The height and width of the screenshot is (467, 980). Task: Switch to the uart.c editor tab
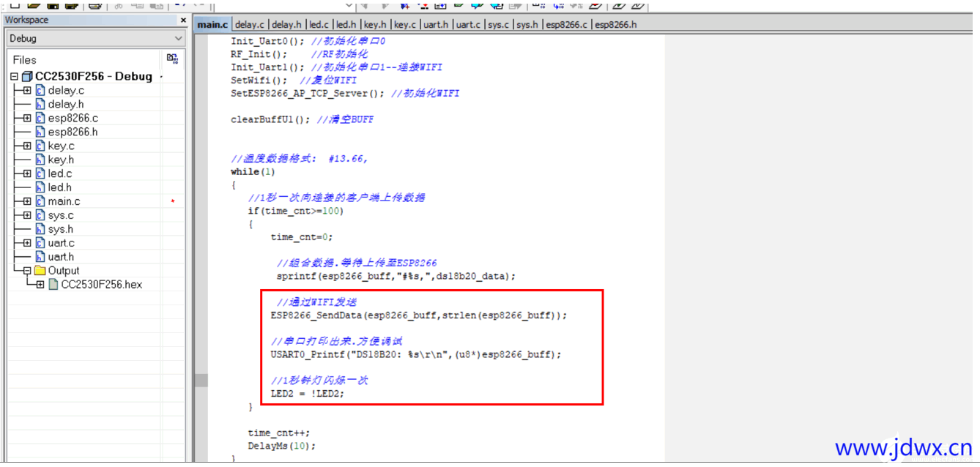click(469, 25)
